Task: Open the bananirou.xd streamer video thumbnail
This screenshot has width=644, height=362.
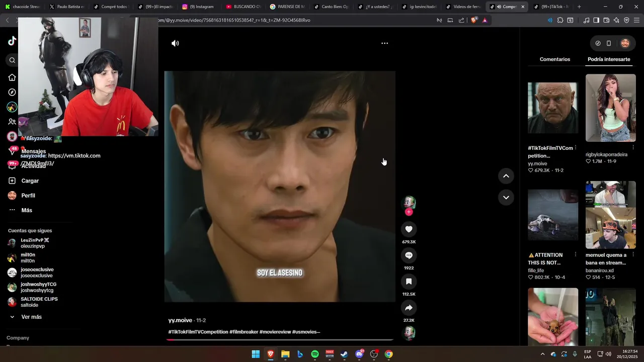Action: click(x=611, y=215)
